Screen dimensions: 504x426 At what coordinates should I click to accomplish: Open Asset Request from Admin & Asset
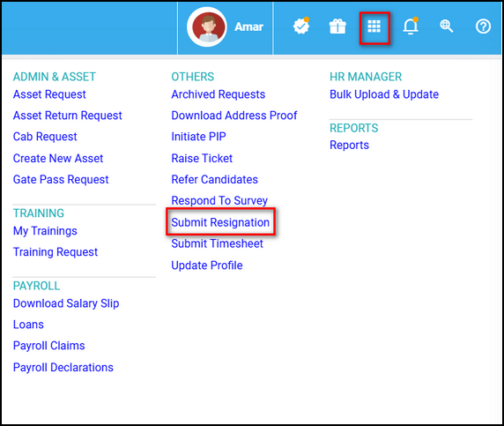click(x=49, y=94)
